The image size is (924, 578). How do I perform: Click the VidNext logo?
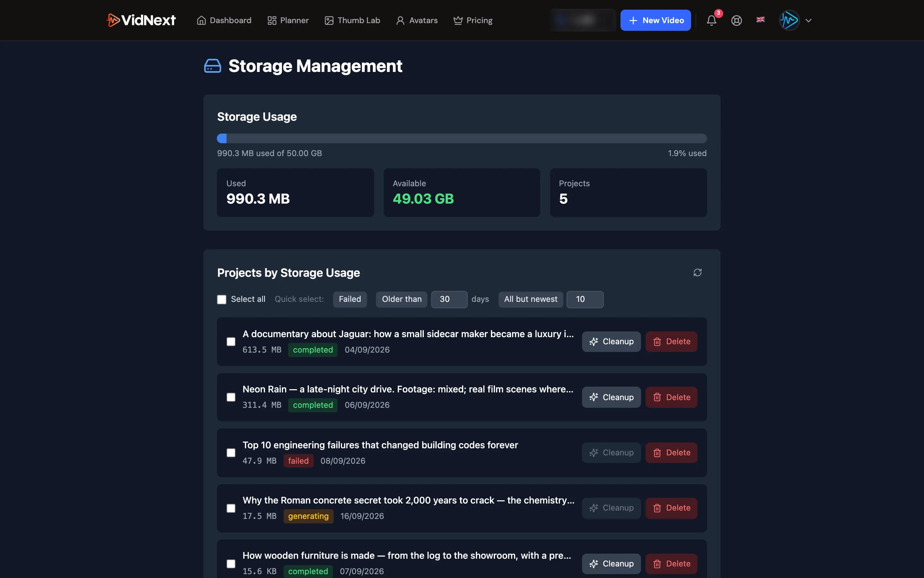click(x=141, y=20)
